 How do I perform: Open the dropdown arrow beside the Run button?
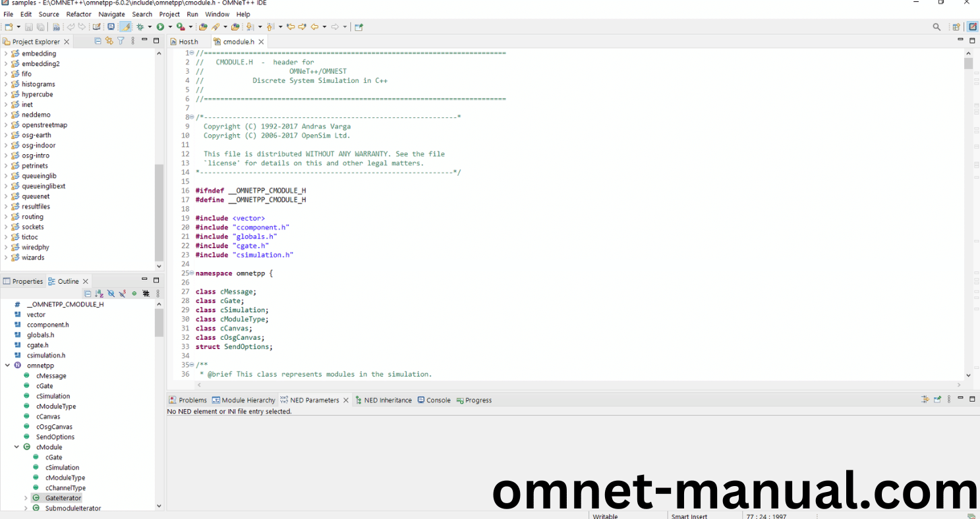[x=169, y=27]
